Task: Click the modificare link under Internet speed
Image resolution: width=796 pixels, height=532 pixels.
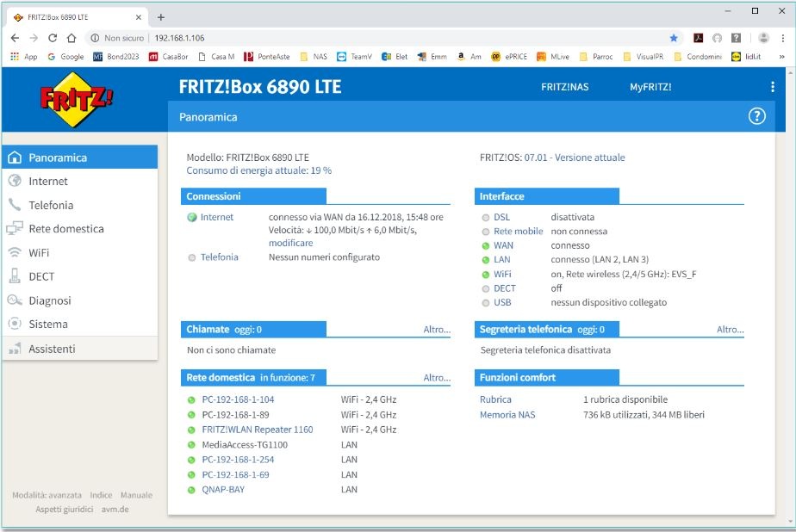Action: coord(290,244)
